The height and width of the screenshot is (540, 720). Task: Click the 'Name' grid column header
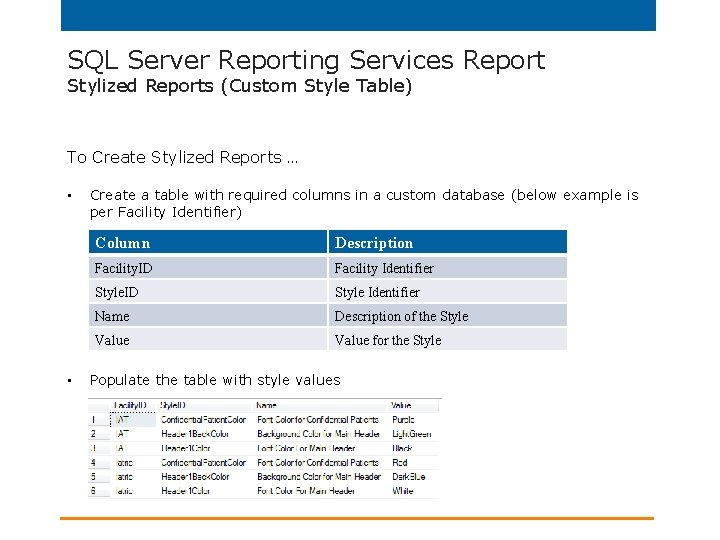coord(266,405)
